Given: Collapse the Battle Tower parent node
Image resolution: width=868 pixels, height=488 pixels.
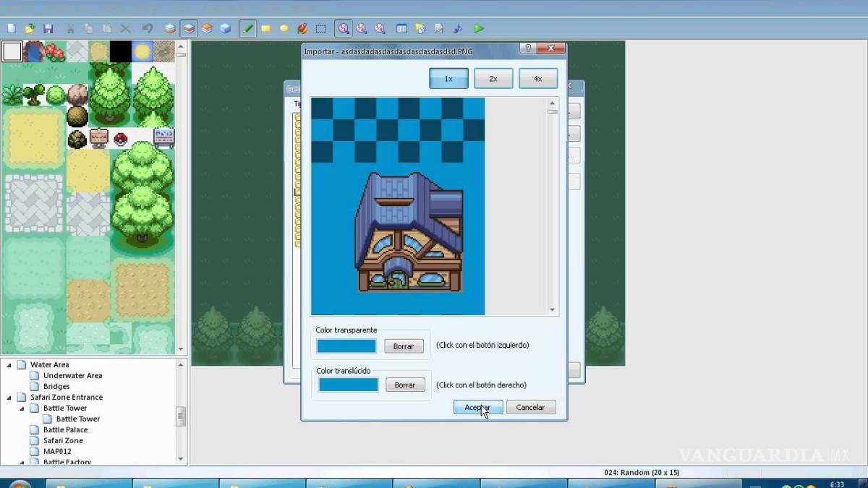Looking at the screenshot, I should 22,408.
